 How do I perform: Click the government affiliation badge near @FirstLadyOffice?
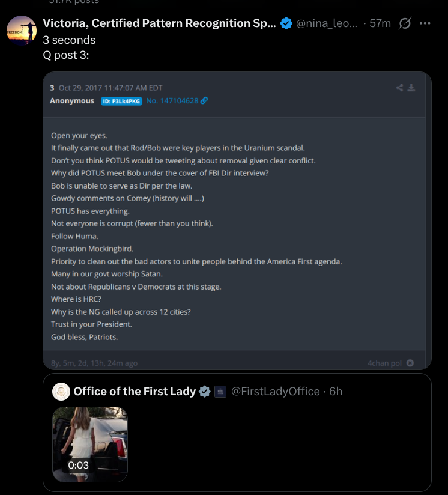point(220,392)
